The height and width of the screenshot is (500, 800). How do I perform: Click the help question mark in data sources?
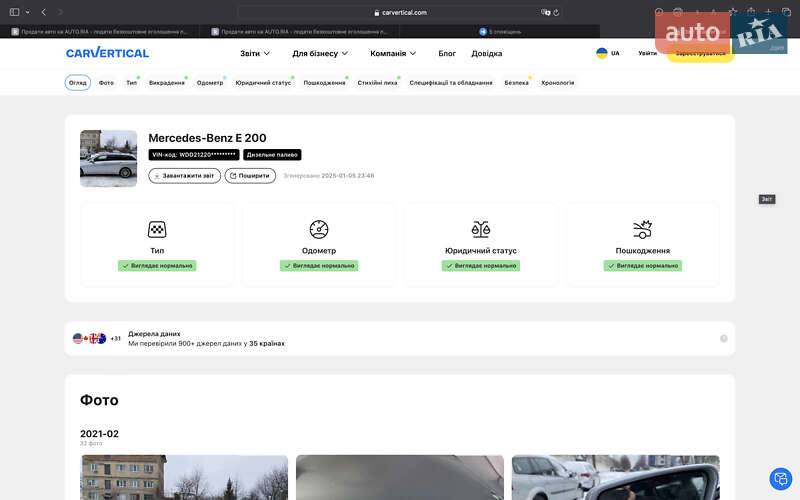[x=724, y=338]
